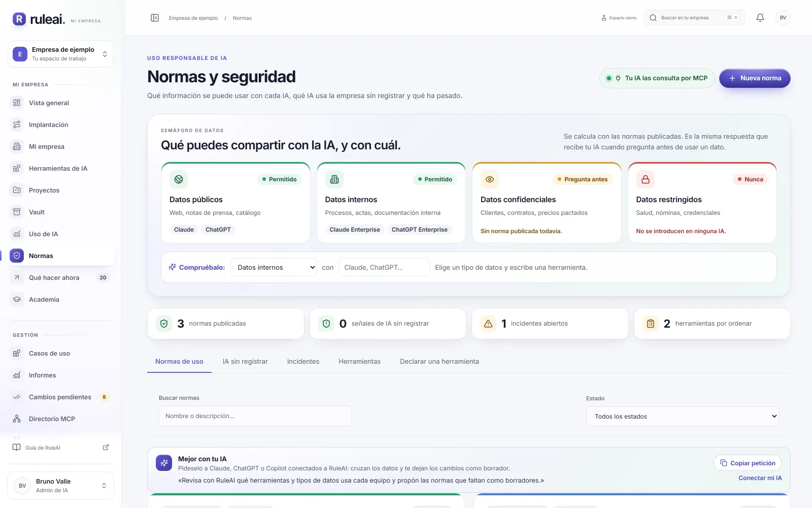Expand the Bruno Valle account menu

(x=60, y=486)
